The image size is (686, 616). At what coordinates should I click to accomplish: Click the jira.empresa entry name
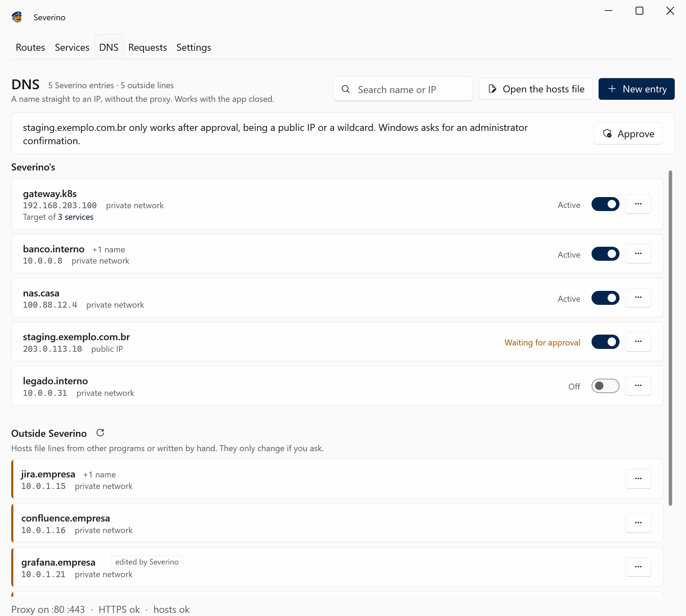pyautogui.click(x=48, y=474)
